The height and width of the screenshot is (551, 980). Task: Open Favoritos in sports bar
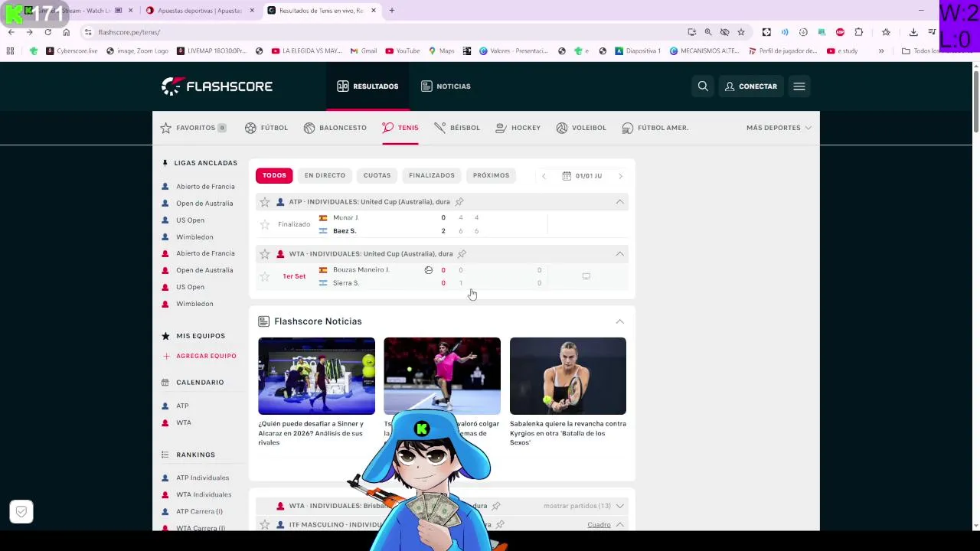pyautogui.click(x=193, y=128)
